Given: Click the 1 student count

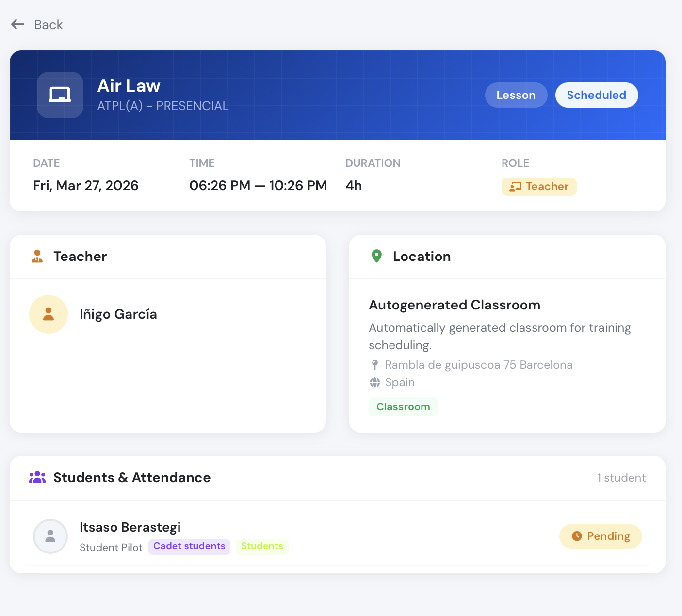Looking at the screenshot, I should 621,478.
